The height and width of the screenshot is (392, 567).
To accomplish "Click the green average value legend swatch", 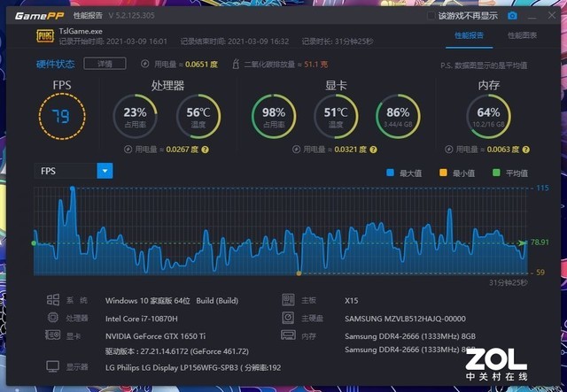I will [496, 173].
